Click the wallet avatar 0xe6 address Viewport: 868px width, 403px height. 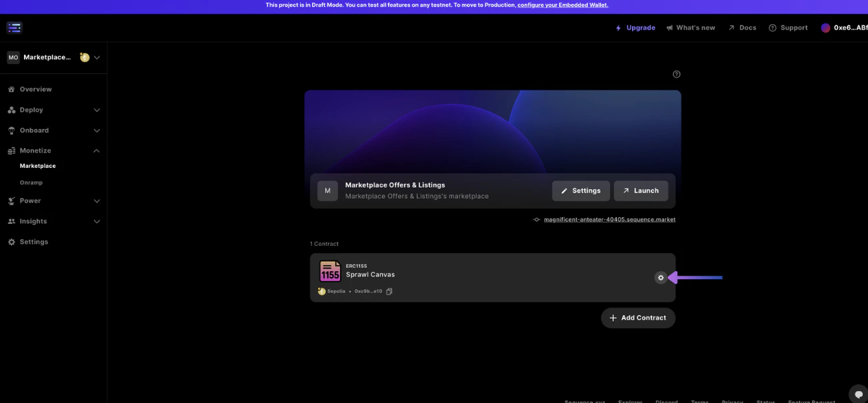[x=844, y=28]
